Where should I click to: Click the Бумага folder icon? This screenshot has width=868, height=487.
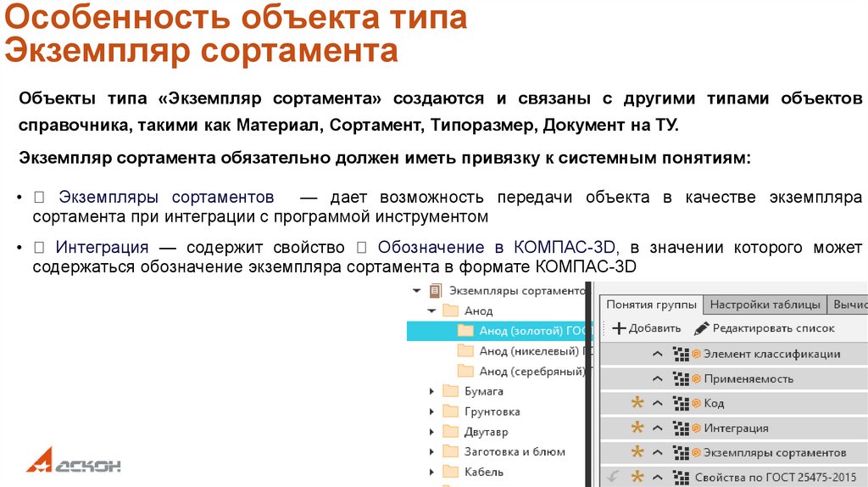(451, 391)
